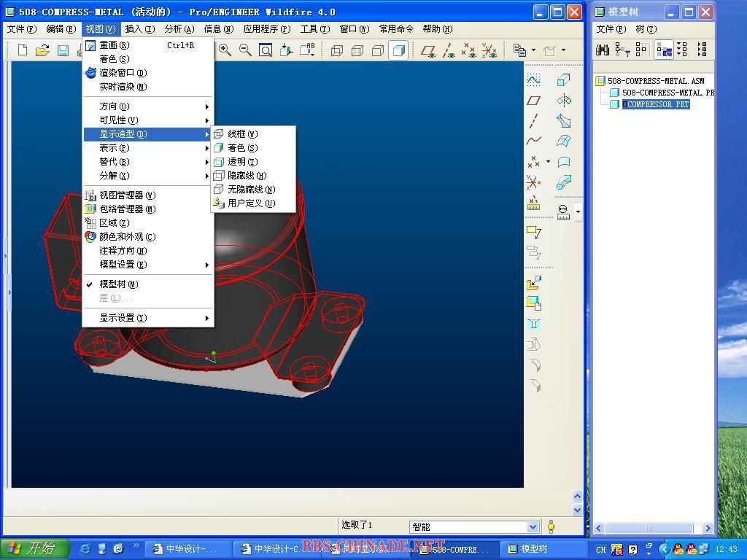The width and height of the screenshot is (747, 560).
Task: Save the model with the disk icon
Action: coord(63,50)
